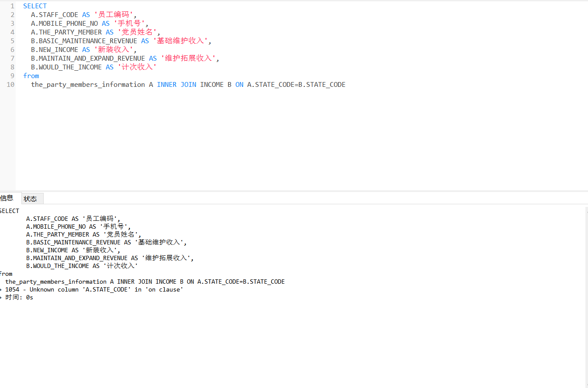Click B.WOULD_THE_INCOME in the message output

57,266
